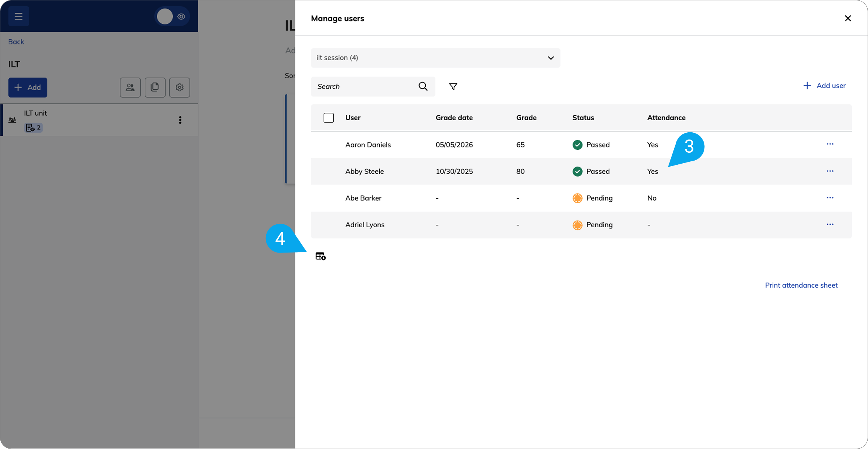868x449 pixels.
Task: Go Back to previous page
Action: click(x=16, y=41)
